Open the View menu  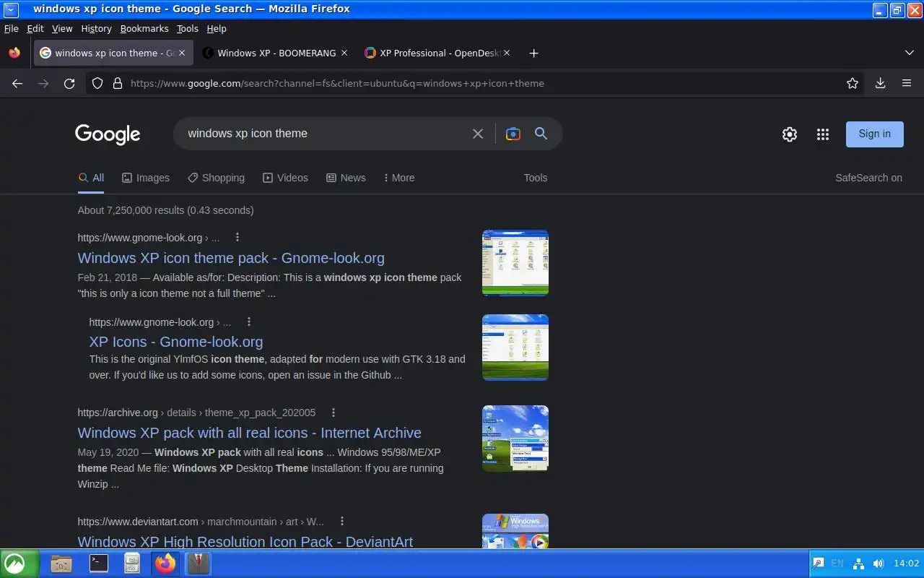(62, 29)
